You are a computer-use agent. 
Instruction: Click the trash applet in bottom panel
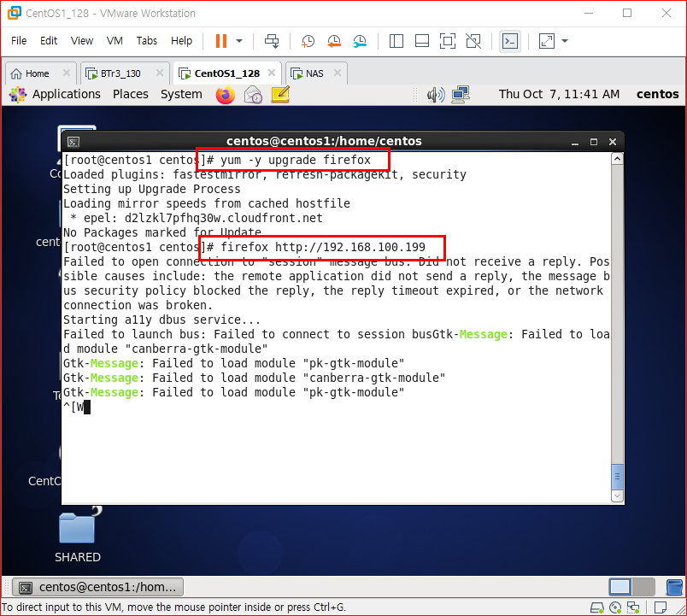point(674,587)
